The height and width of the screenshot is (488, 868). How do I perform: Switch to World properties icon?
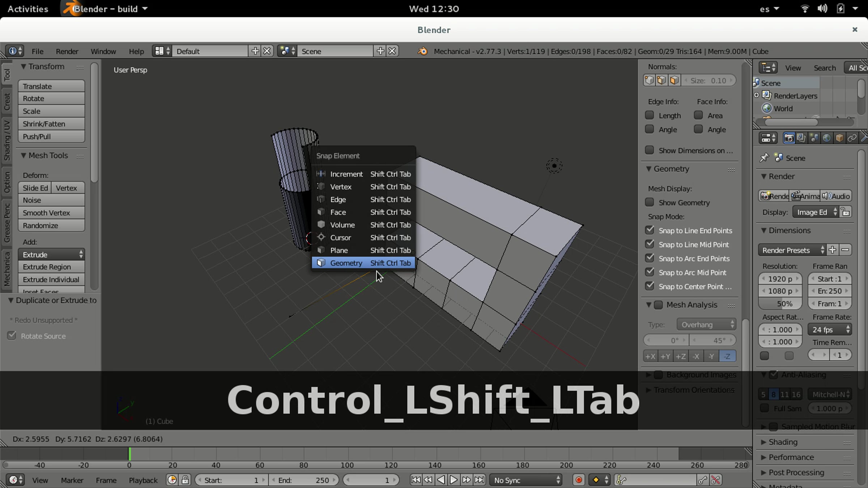pyautogui.click(x=826, y=138)
